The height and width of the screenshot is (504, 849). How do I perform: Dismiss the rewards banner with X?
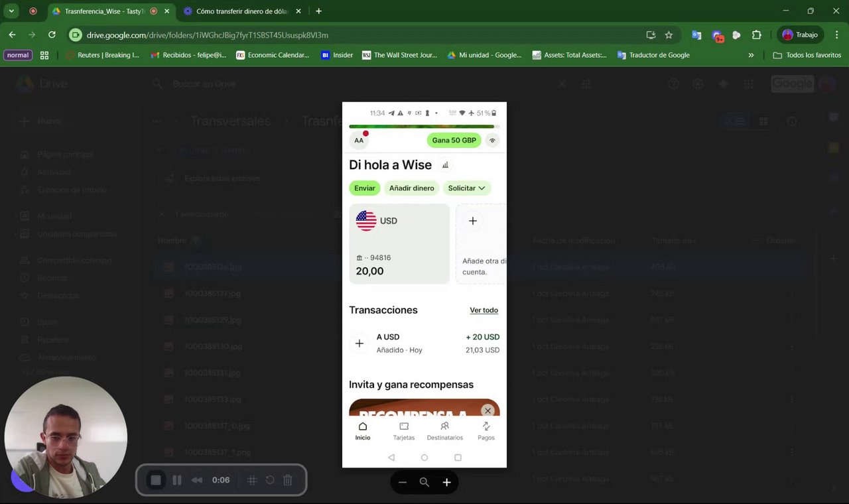click(x=488, y=410)
